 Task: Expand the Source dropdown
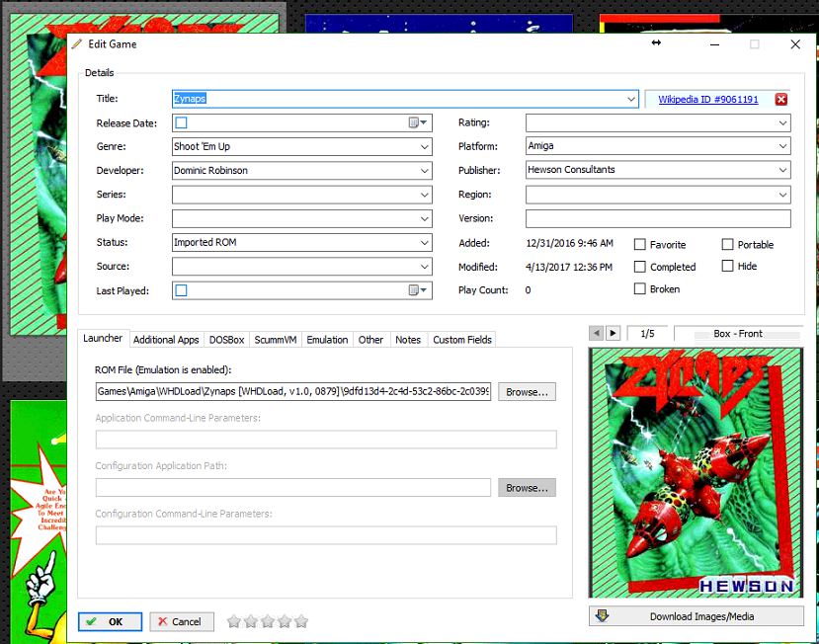click(425, 267)
